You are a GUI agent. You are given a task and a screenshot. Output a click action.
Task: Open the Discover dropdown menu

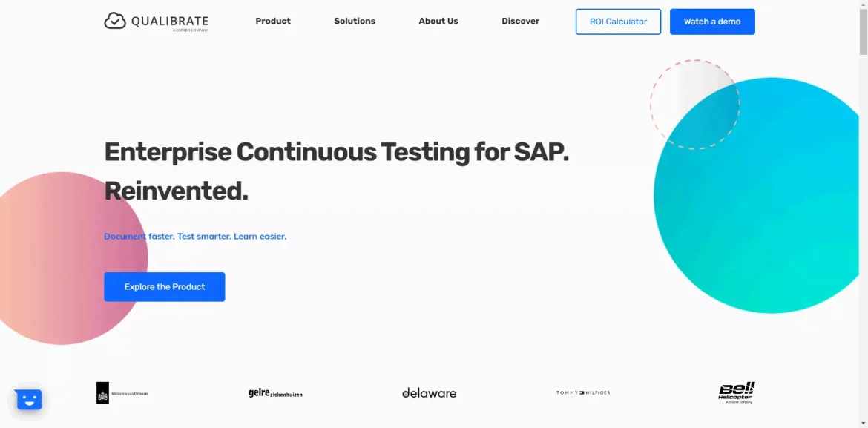(520, 21)
